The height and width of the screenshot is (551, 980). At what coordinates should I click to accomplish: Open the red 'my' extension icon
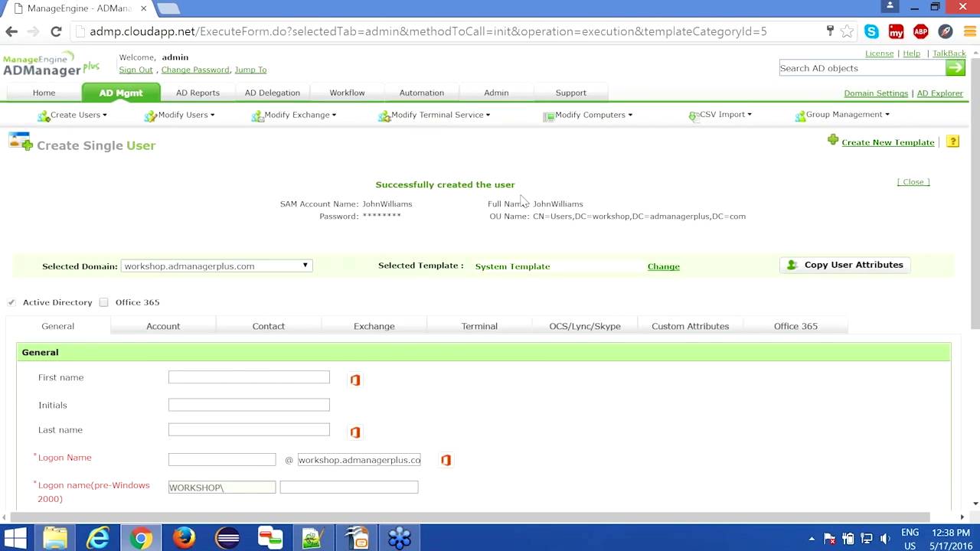(x=896, y=31)
